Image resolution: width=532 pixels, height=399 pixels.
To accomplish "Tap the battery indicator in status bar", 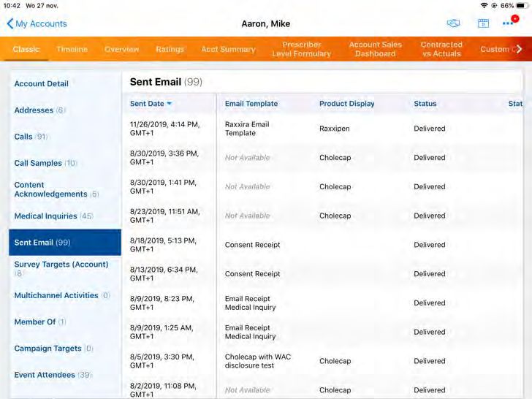I will [522, 5].
